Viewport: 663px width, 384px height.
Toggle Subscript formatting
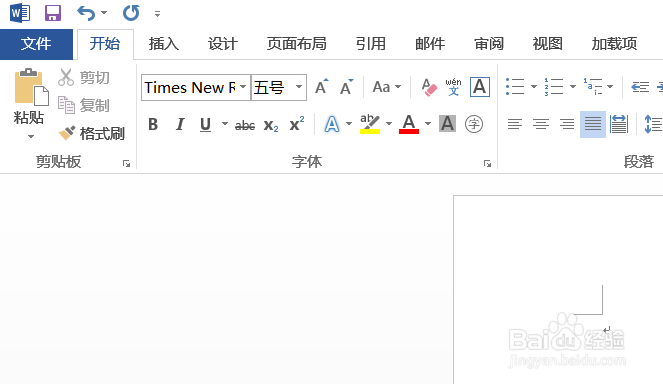[x=271, y=125]
